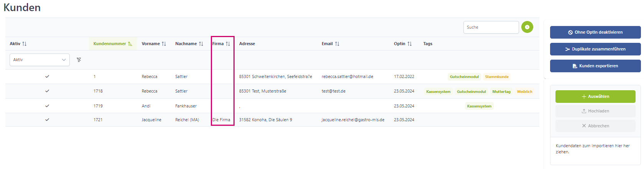Click email test@test.de
The image size is (644, 169).
(x=333, y=91)
